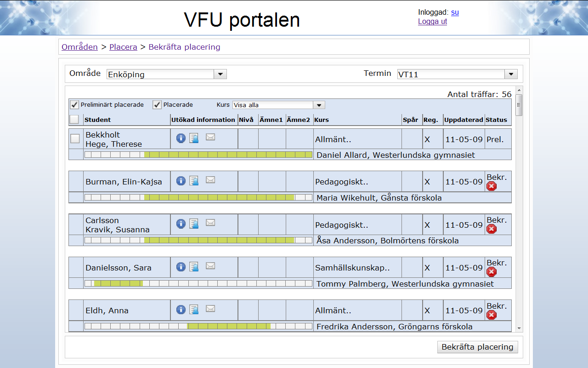Image resolution: width=588 pixels, height=368 pixels.
Task: Click Utökad information column header
Action: [x=203, y=120]
